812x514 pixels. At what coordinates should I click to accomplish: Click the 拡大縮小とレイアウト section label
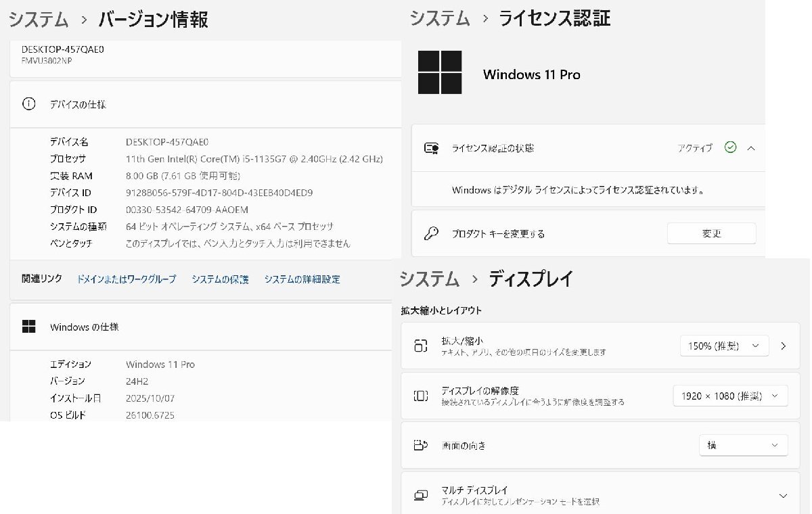(441, 310)
